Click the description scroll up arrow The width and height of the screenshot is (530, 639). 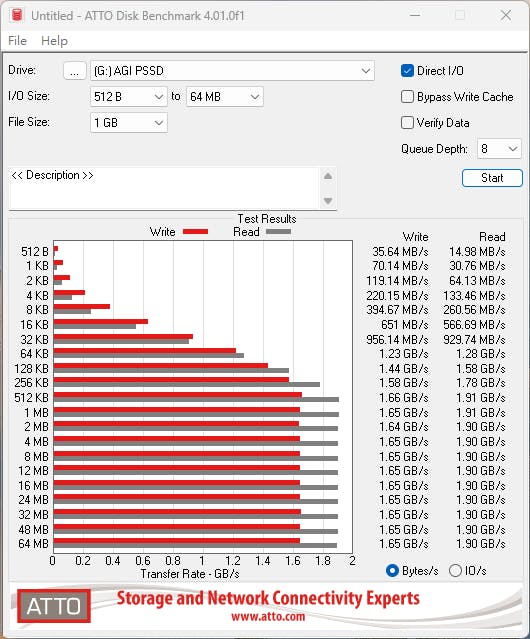(328, 176)
